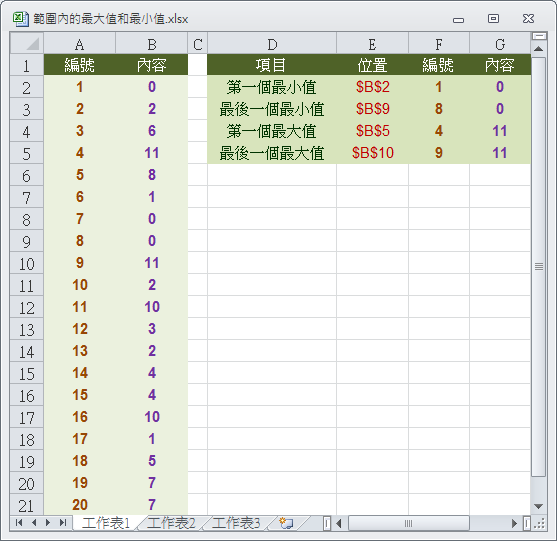Click cell B13 with value 3
Image resolution: width=557 pixels, height=541 pixels.
pos(152,329)
